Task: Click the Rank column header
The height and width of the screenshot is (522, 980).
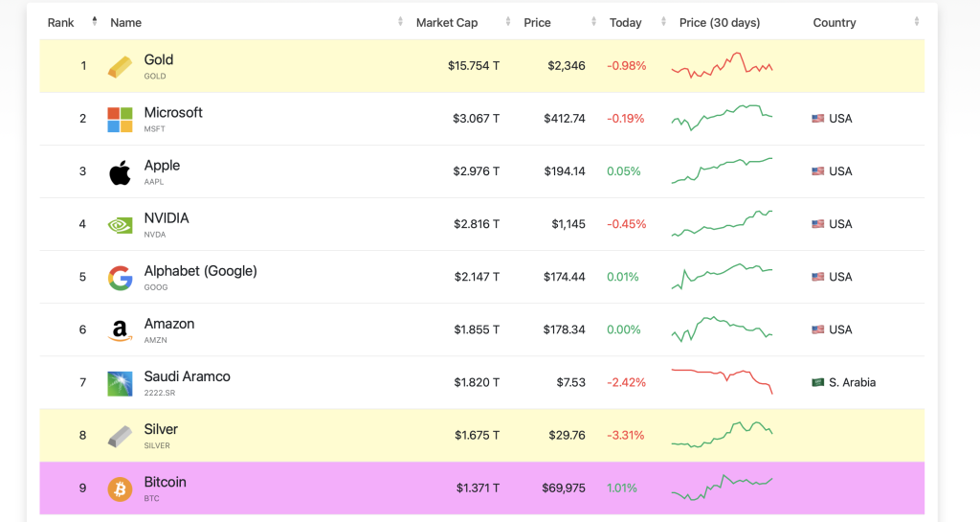Action: (60, 22)
